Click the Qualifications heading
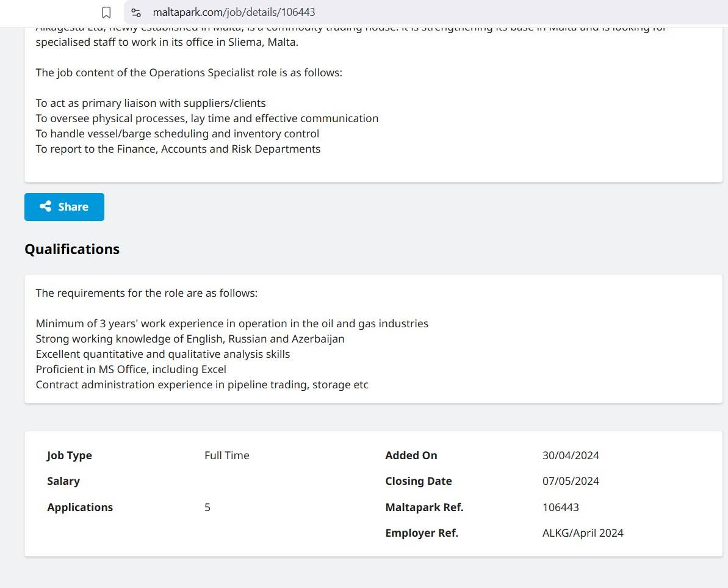Image resolution: width=728 pixels, height=588 pixels. (72, 249)
